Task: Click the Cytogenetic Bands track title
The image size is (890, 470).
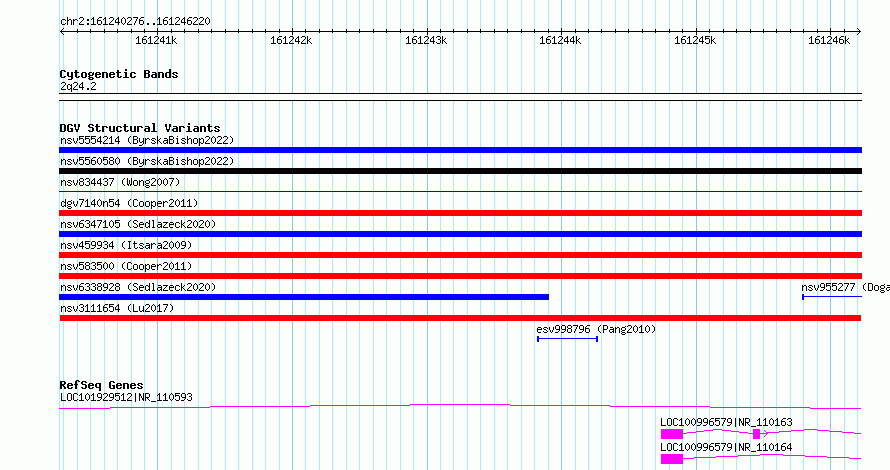Action: coord(119,74)
